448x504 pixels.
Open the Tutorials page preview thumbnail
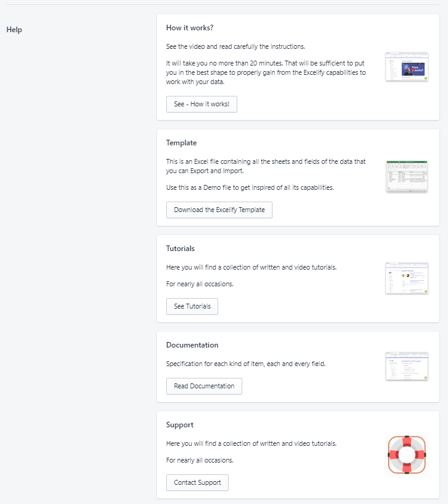pos(407,278)
